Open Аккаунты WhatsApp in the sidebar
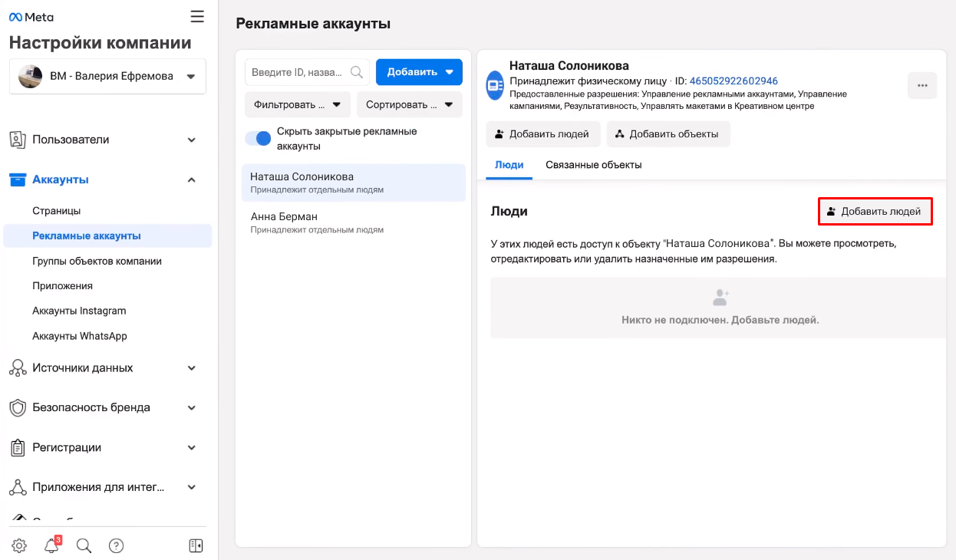Image resolution: width=956 pixels, height=560 pixels. [80, 336]
